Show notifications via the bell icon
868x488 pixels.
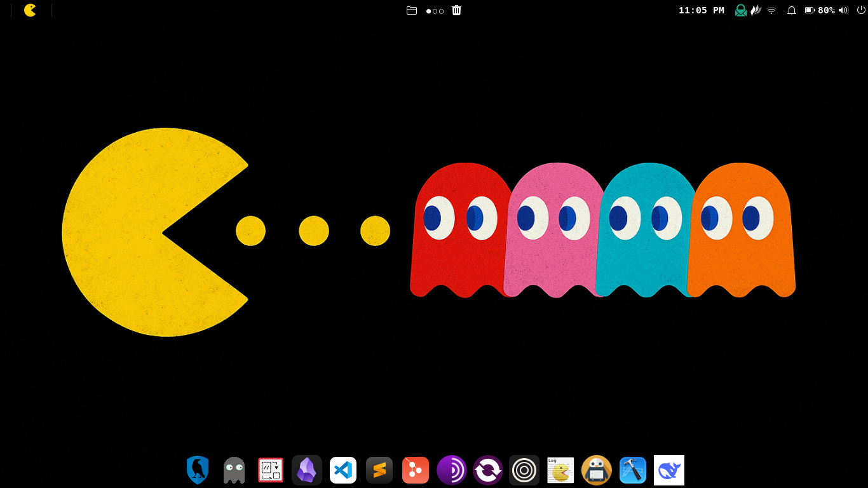pos(792,10)
